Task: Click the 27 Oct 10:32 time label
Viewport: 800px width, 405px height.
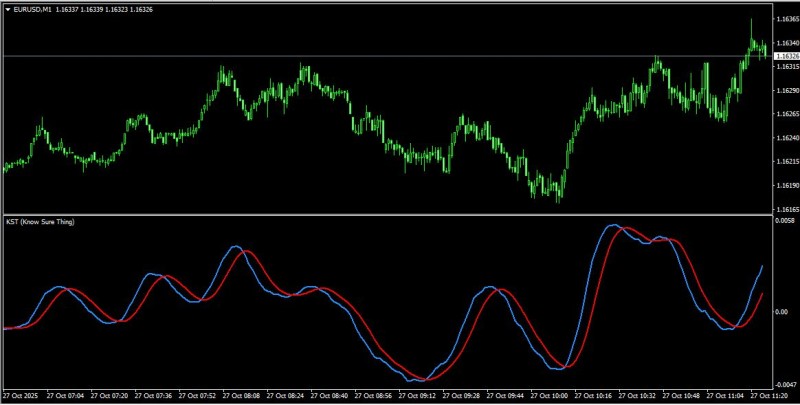Action: click(x=637, y=396)
